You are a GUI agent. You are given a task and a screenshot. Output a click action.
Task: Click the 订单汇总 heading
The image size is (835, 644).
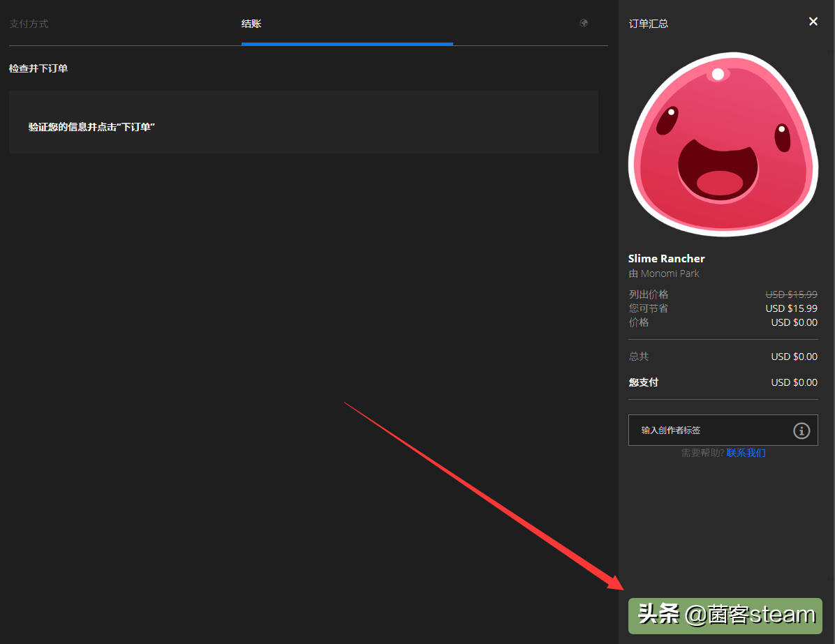click(648, 23)
